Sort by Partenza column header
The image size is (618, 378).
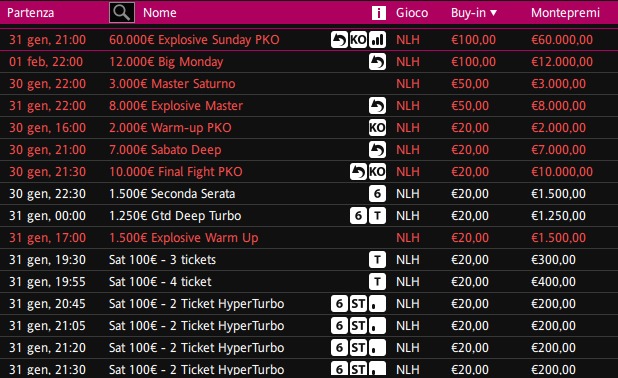[x=30, y=13]
